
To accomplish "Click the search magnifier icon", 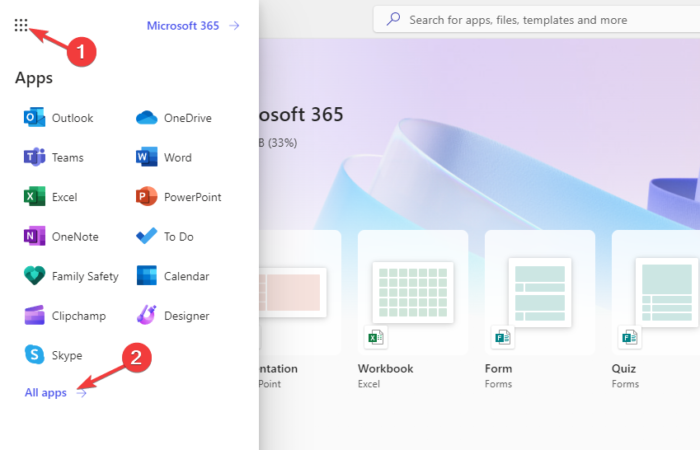I will [x=393, y=19].
